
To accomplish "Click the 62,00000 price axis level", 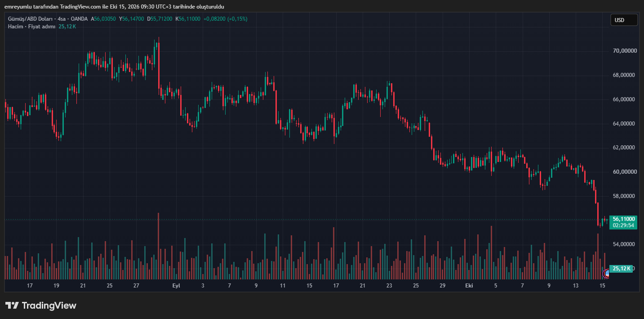I will click(625, 148).
